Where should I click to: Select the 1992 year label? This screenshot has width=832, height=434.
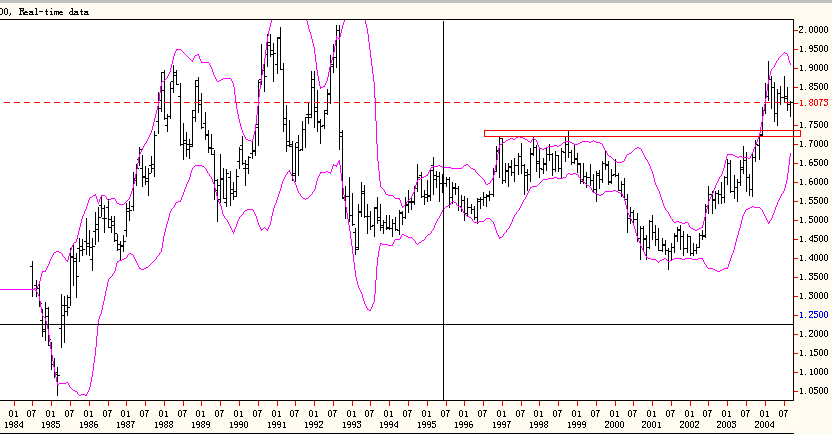[314, 424]
